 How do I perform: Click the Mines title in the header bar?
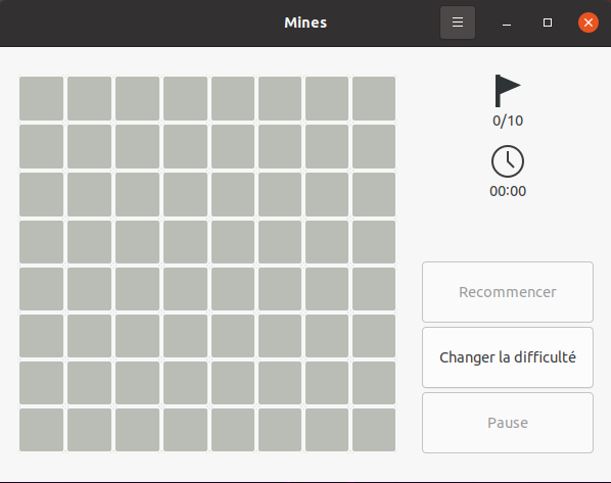[x=305, y=22]
